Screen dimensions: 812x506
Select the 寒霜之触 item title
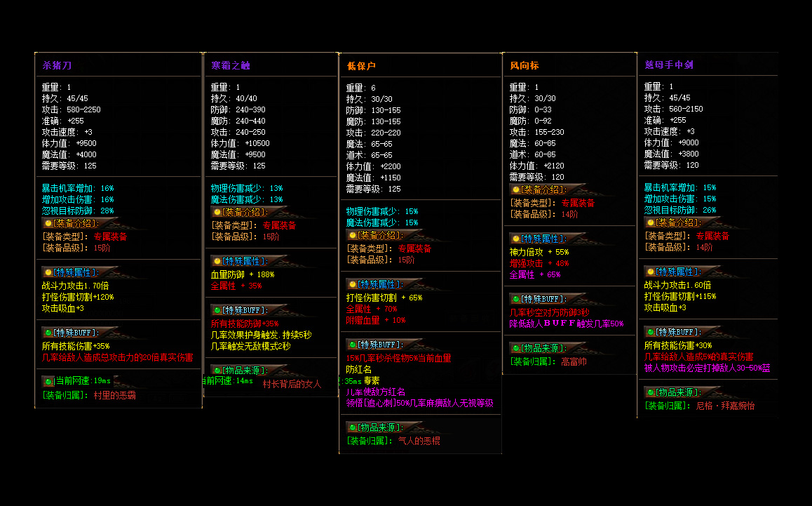(231, 65)
